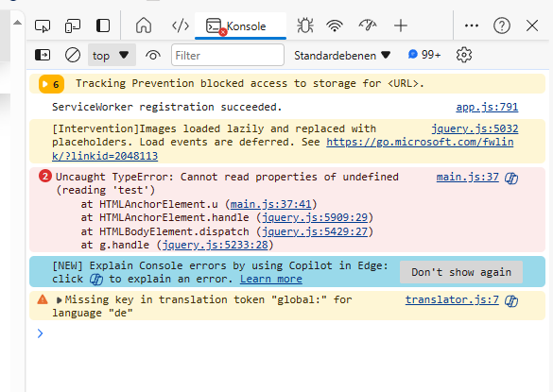Click the red error count badge 2
This screenshot has width=553, height=392.
[x=45, y=176]
